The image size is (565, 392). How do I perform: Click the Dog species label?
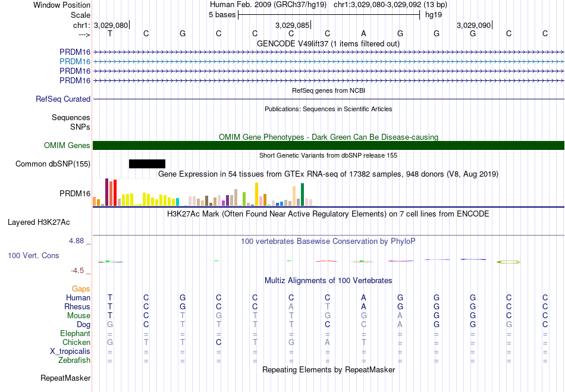click(83, 325)
